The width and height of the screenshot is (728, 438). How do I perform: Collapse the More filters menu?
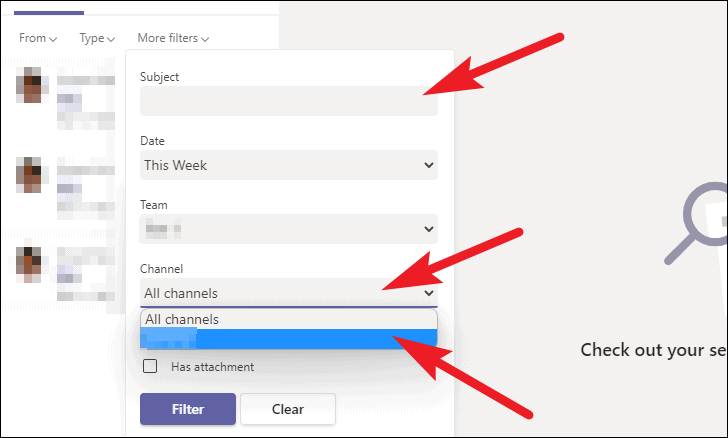[x=173, y=38]
